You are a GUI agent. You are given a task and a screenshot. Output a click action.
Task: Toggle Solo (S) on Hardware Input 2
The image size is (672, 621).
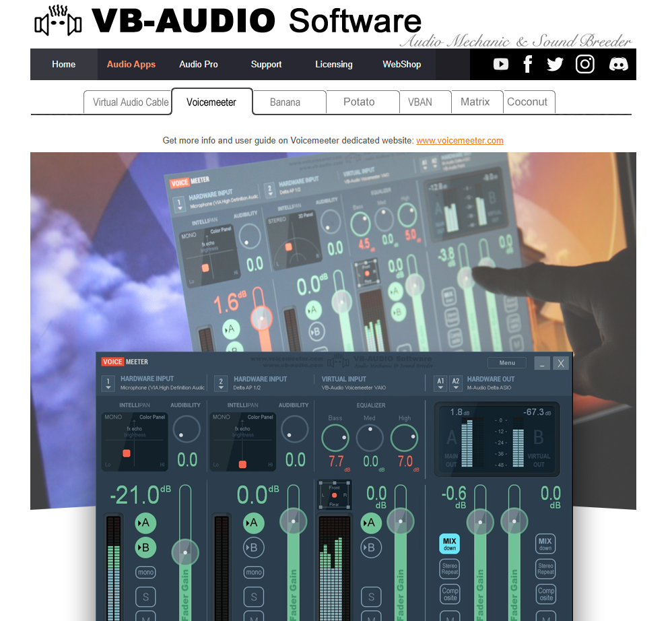(x=254, y=597)
